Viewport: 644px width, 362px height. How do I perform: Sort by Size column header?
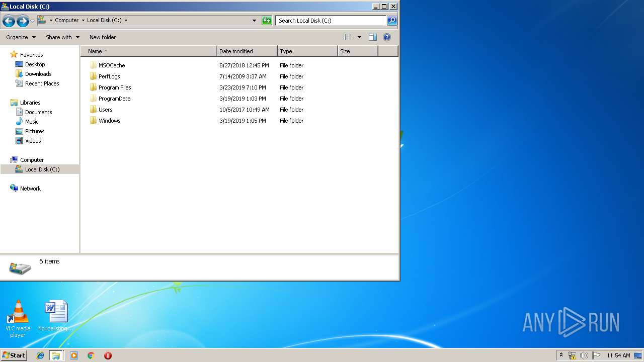point(358,51)
